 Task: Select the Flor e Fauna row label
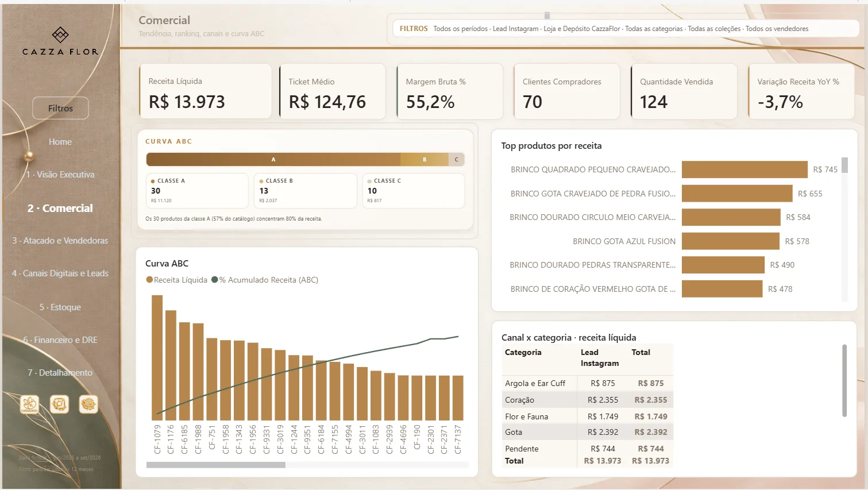526,416
